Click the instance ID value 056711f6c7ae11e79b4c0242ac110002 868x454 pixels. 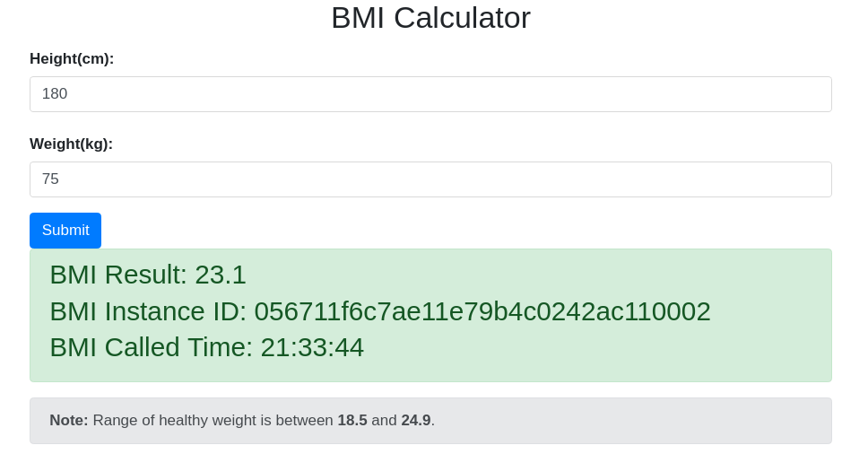[x=482, y=311]
